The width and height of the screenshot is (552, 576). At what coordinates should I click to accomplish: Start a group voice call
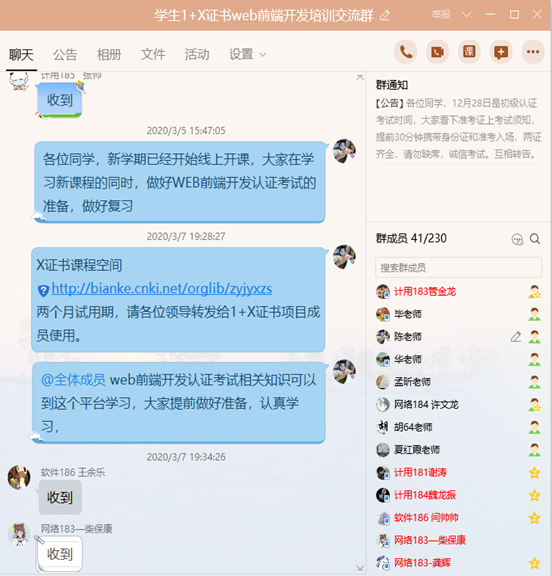coord(405,52)
